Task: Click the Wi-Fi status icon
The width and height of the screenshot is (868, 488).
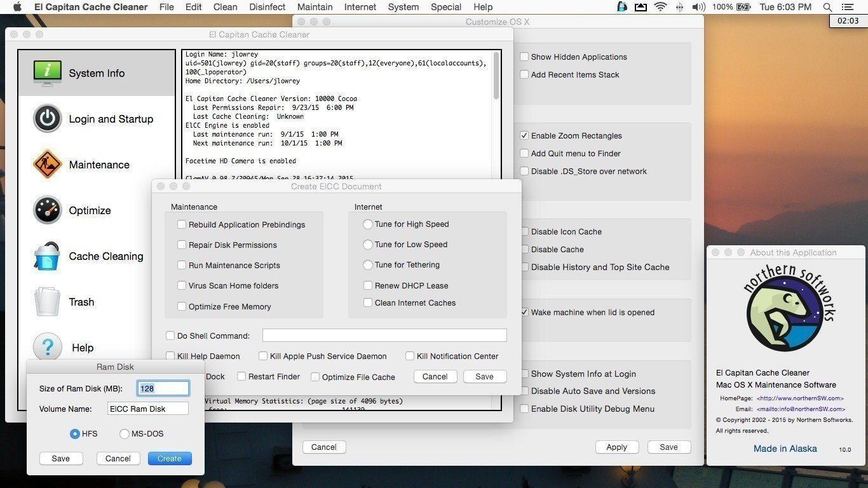Action: click(661, 7)
